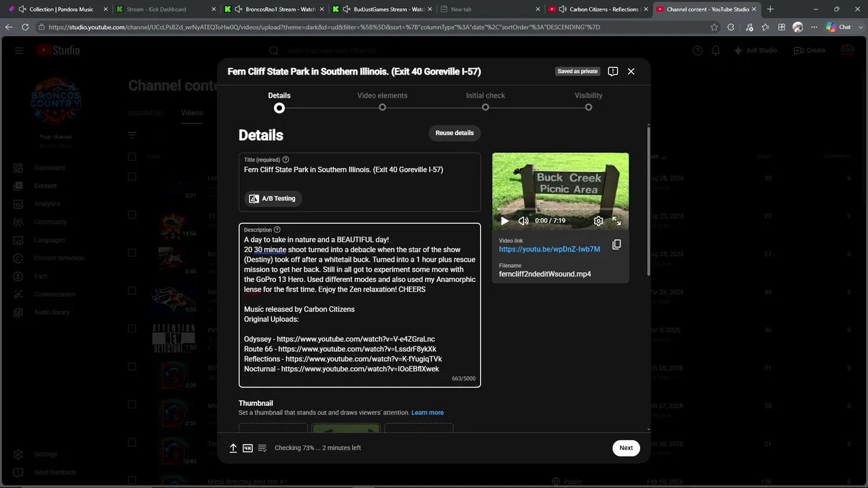The image size is (868, 488).
Task: Switch to the Videos content tab
Action: pyautogui.click(x=192, y=113)
